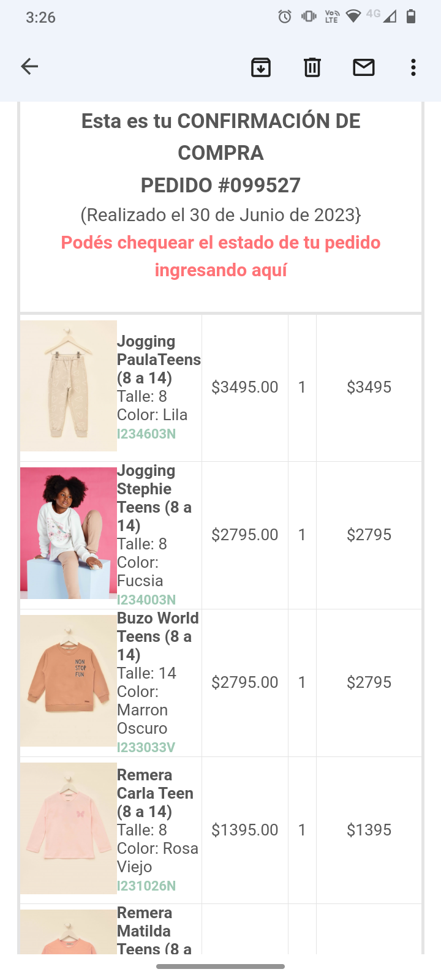Open the three-dot overflow menu
This screenshot has height=980, width=441.
coord(413,67)
